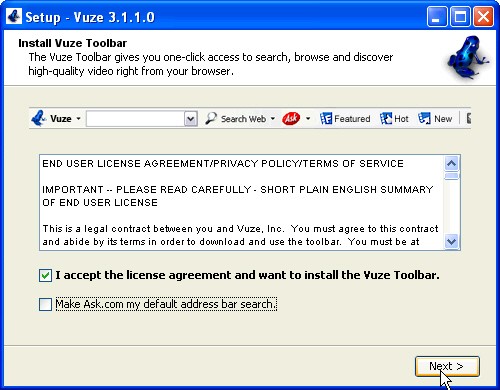
Task: Click the Next button
Action: coord(447,366)
